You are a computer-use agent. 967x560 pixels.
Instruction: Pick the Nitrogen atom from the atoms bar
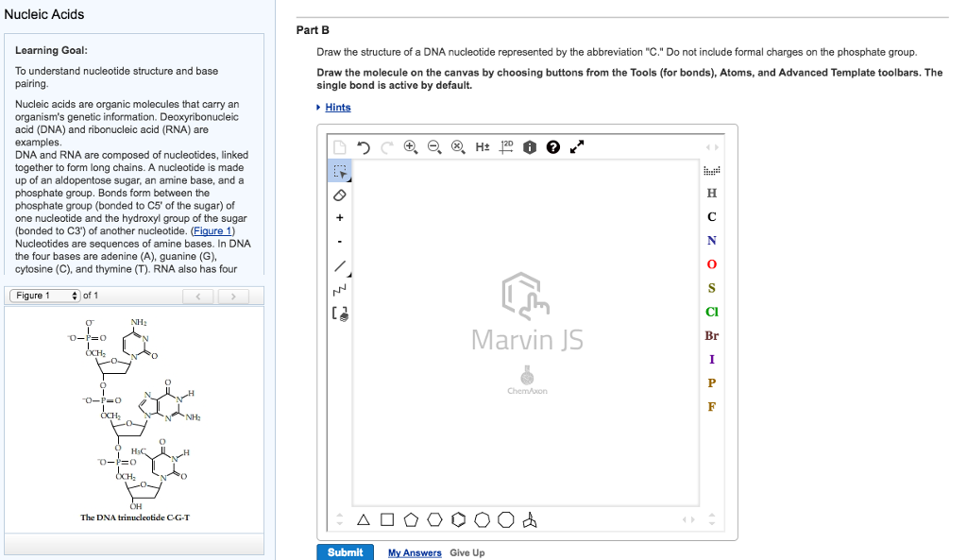tap(712, 241)
